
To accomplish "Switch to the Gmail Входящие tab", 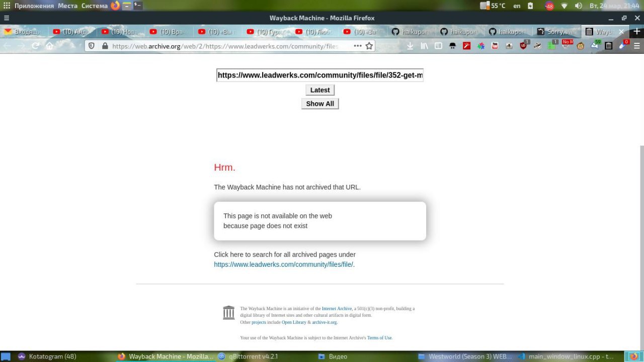I will coord(23,31).
